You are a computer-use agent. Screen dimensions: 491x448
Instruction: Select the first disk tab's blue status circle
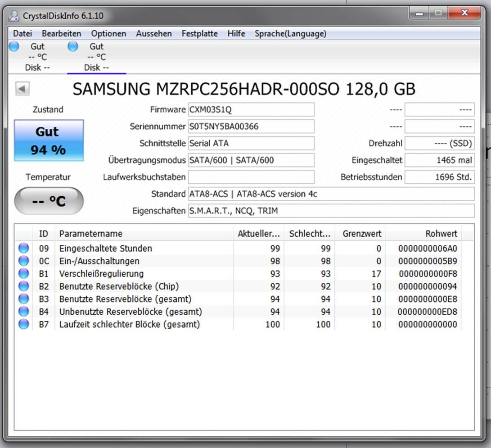pos(14,46)
